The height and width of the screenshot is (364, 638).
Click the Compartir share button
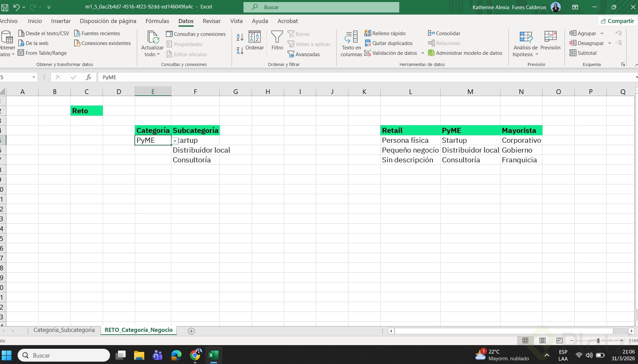617,21
